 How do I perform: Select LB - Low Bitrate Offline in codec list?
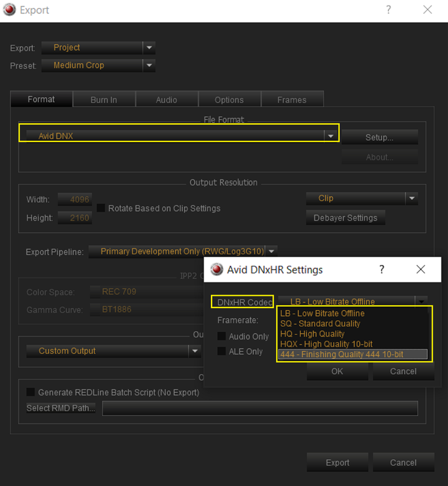point(353,313)
